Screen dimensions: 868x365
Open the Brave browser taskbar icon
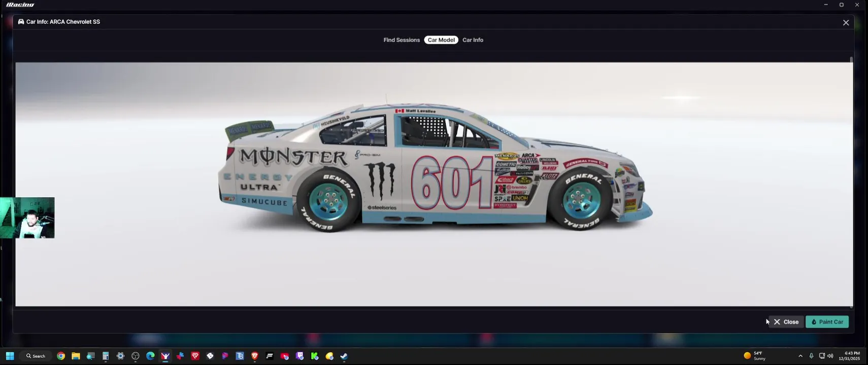(255, 356)
